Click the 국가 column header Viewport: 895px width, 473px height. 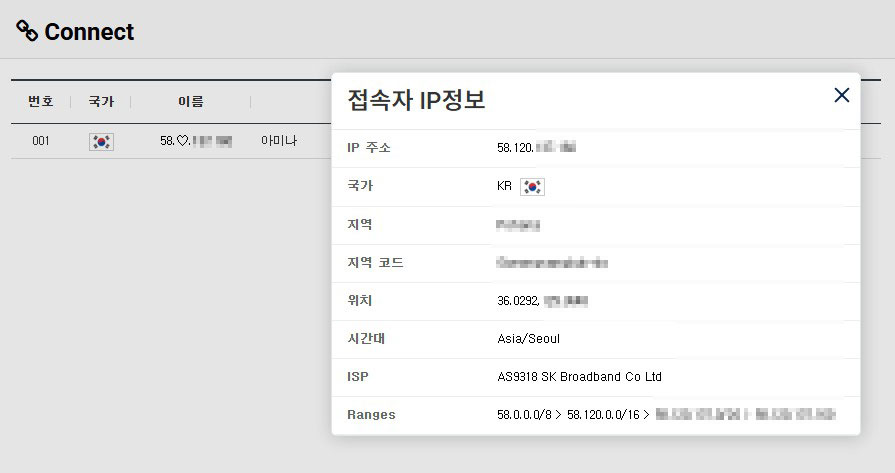(x=101, y=102)
